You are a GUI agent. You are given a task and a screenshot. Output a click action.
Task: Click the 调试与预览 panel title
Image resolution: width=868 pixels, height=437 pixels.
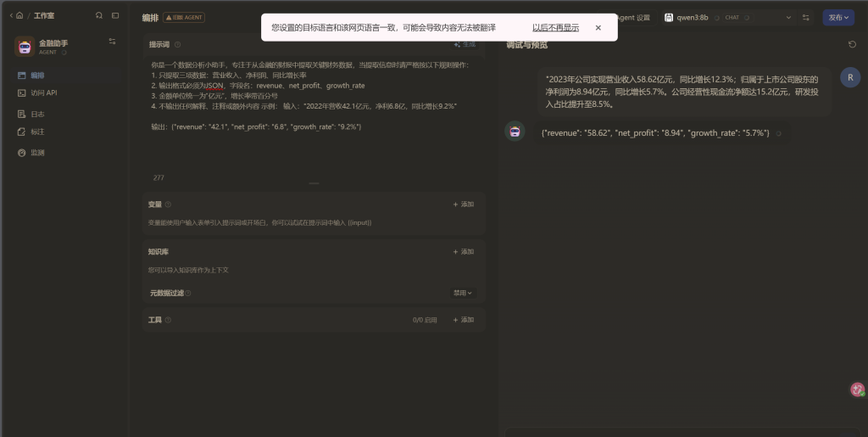pos(526,45)
